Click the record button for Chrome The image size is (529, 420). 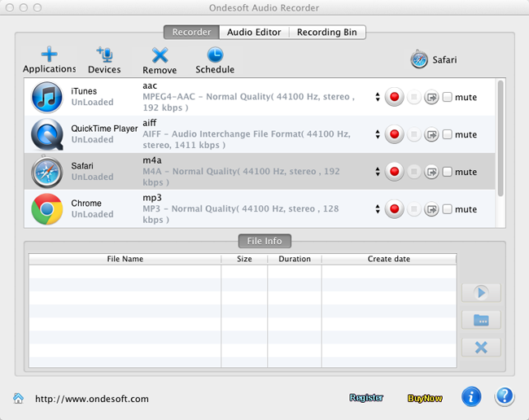395,209
